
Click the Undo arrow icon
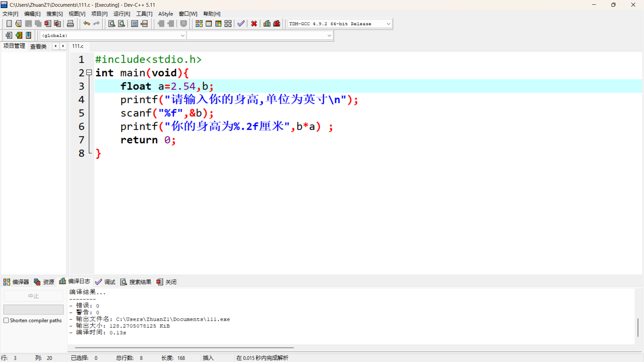click(x=87, y=23)
